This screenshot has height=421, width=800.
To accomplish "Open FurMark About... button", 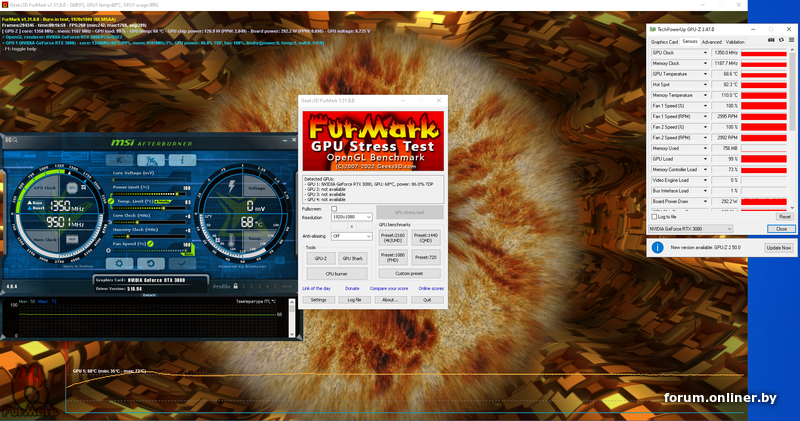I will (390, 300).
